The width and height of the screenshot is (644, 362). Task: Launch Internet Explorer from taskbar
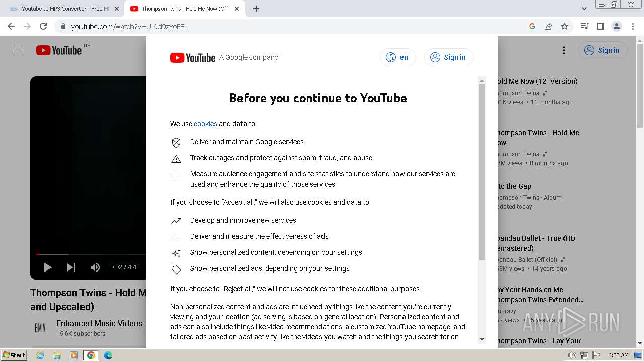(40, 355)
